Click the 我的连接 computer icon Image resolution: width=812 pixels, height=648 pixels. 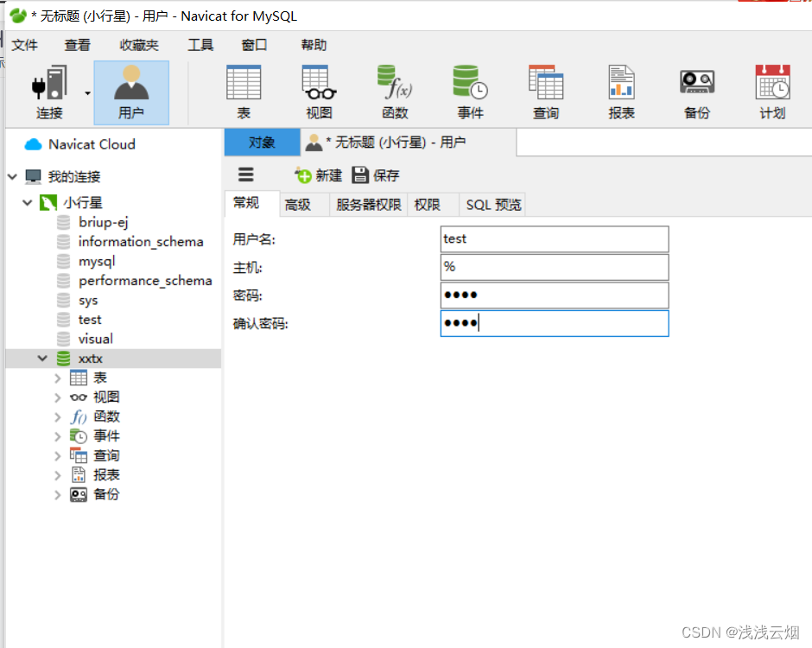tap(33, 176)
